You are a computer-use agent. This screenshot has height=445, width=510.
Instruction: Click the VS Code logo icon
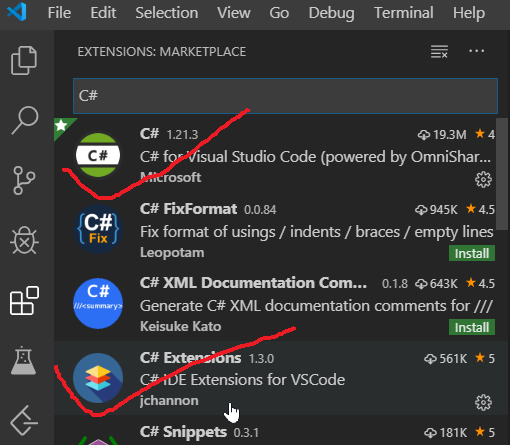17,12
